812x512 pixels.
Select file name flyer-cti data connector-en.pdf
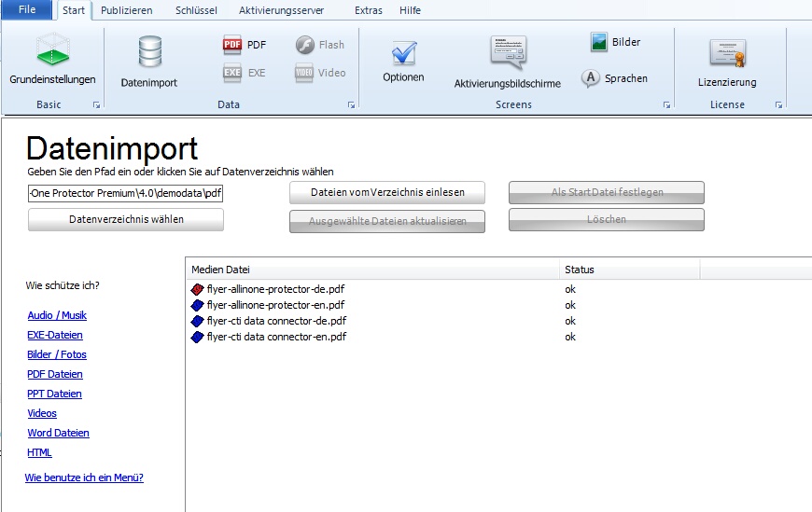pyautogui.click(x=276, y=337)
